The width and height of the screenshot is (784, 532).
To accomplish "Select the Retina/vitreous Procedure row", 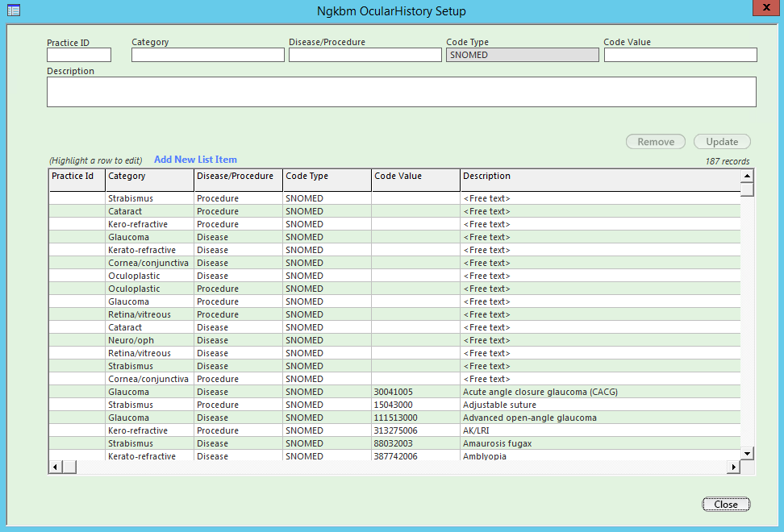I will pos(394,314).
